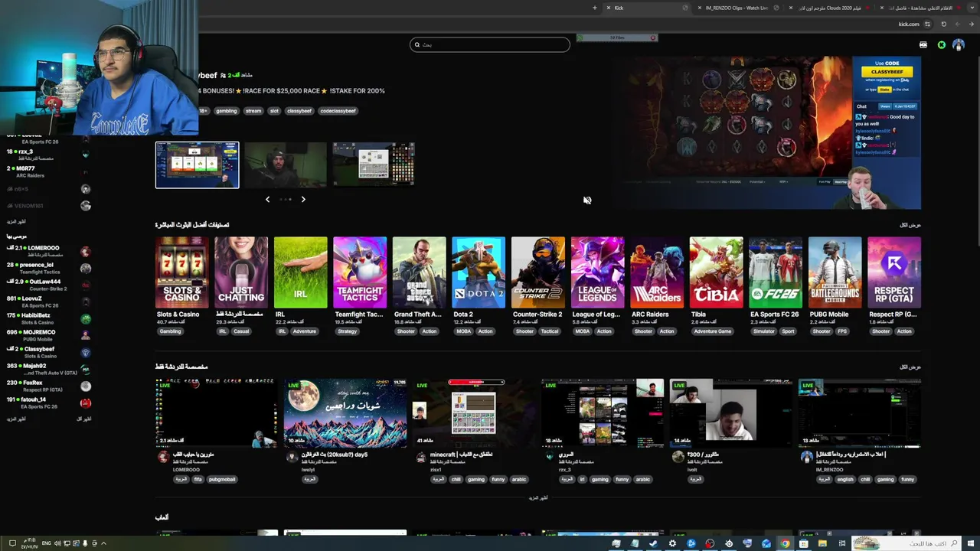This screenshot has height=551, width=980.
Task: Open site settings icon beside kick.com address
Action: point(927,24)
